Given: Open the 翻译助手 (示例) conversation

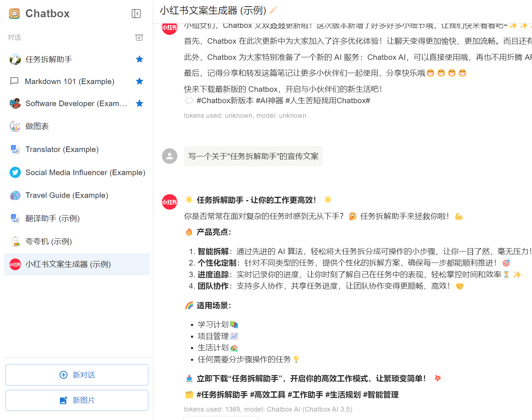Looking at the screenshot, I should (77, 218).
